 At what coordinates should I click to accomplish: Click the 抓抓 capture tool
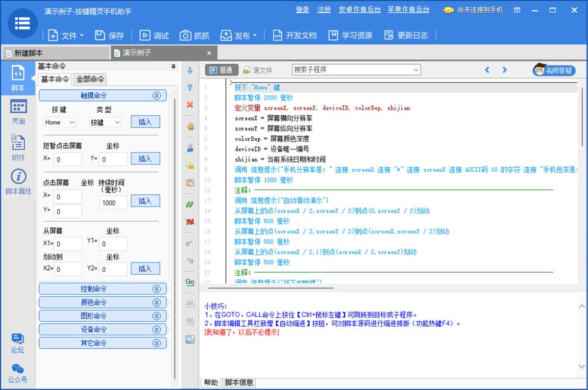click(195, 35)
